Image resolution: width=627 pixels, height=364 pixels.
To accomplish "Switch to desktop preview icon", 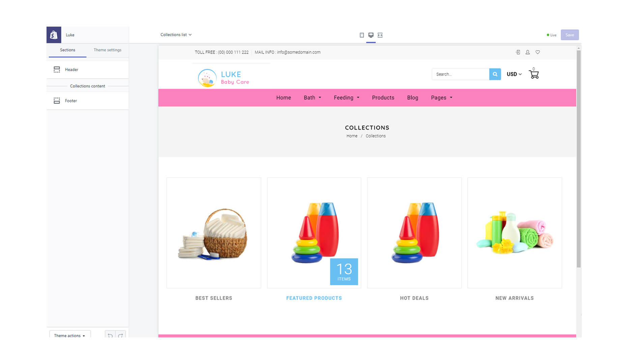I will point(371,35).
